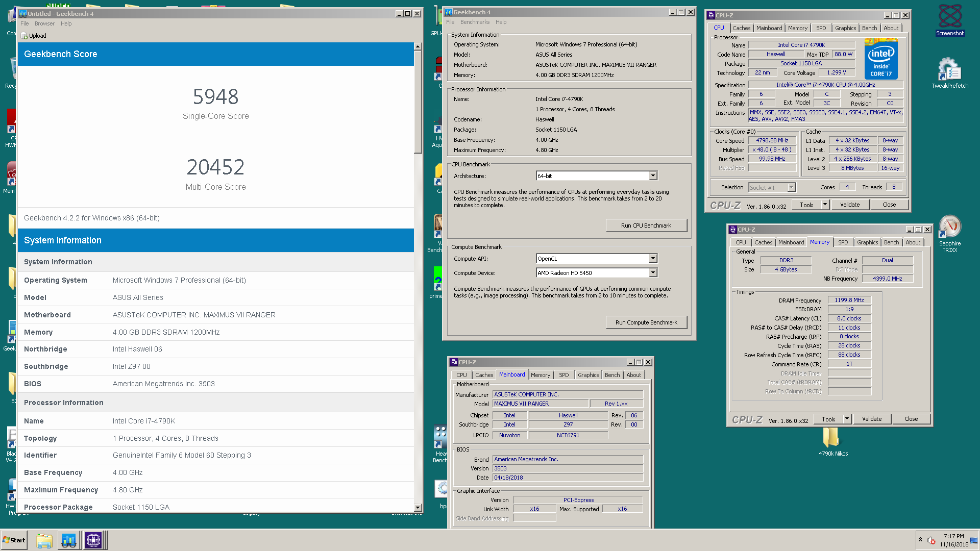Open File menu in Untitled Geekbench window

[x=24, y=23]
